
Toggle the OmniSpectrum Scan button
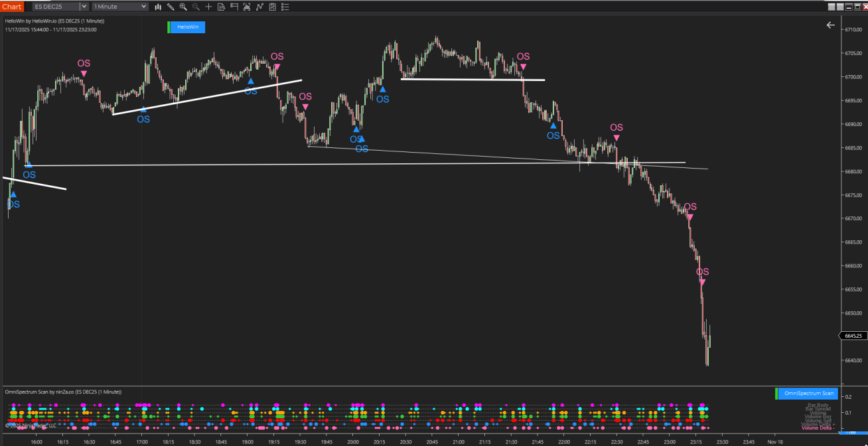point(808,394)
